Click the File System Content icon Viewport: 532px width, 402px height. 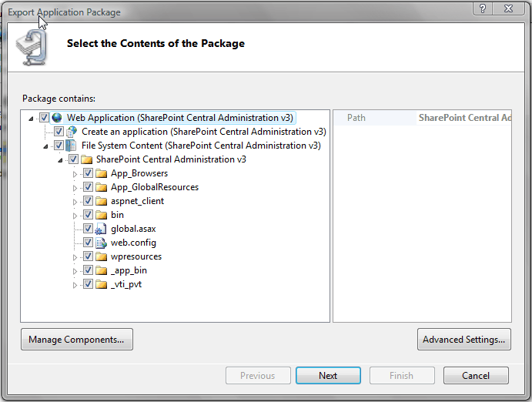71,146
